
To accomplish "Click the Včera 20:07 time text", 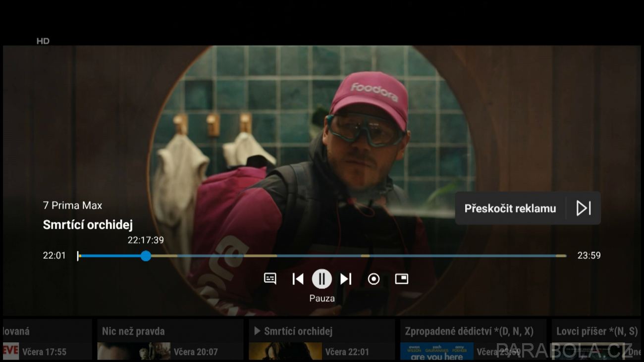I will click(x=196, y=352).
